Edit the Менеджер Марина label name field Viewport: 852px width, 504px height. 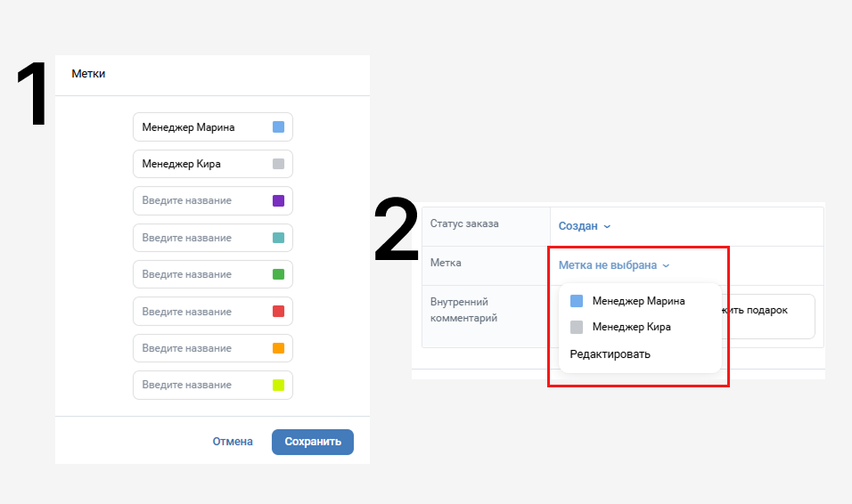(x=213, y=127)
